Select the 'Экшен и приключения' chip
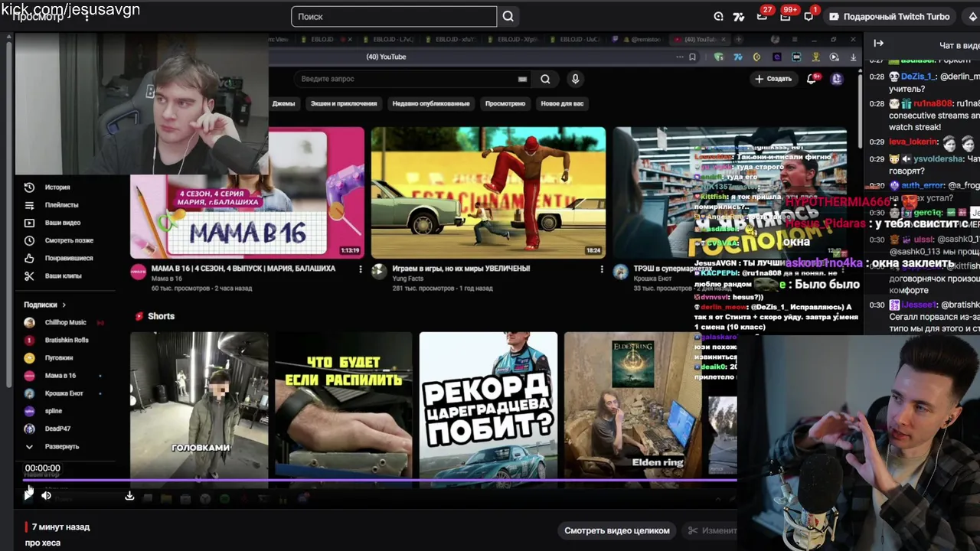The image size is (980, 551). tap(344, 103)
